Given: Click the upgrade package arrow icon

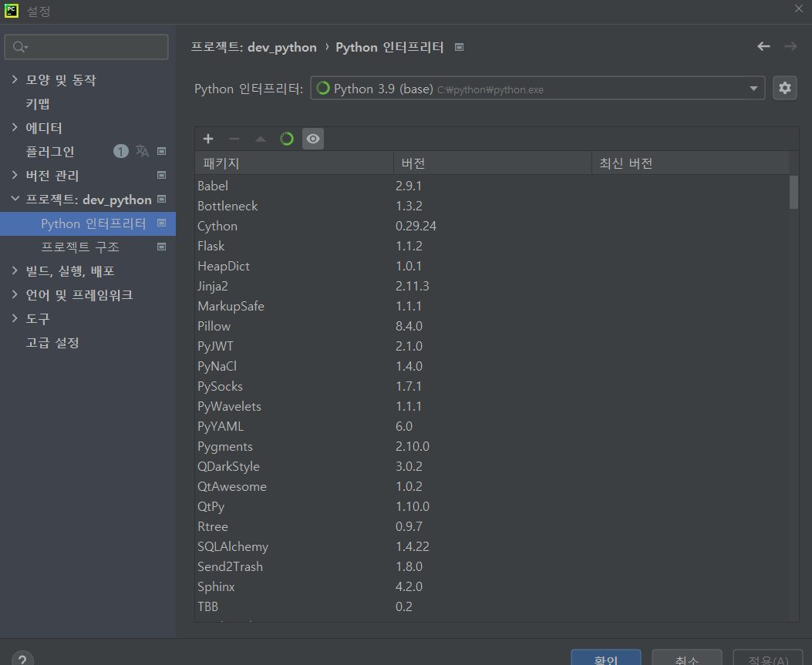Looking at the screenshot, I should coord(261,139).
